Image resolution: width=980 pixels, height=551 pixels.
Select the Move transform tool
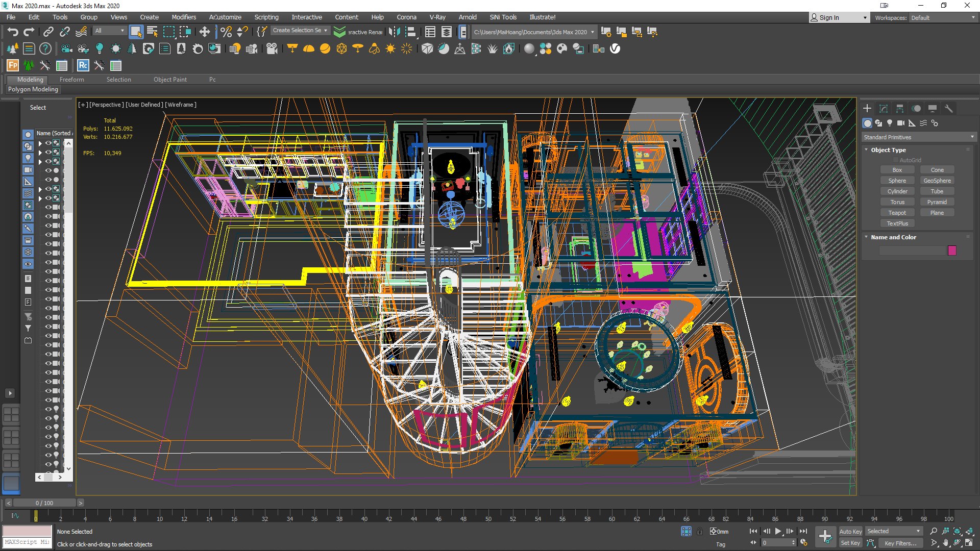(x=204, y=32)
